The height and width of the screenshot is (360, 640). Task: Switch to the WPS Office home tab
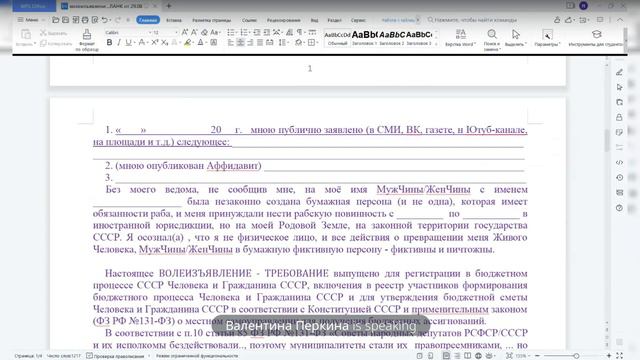(x=34, y=6)
